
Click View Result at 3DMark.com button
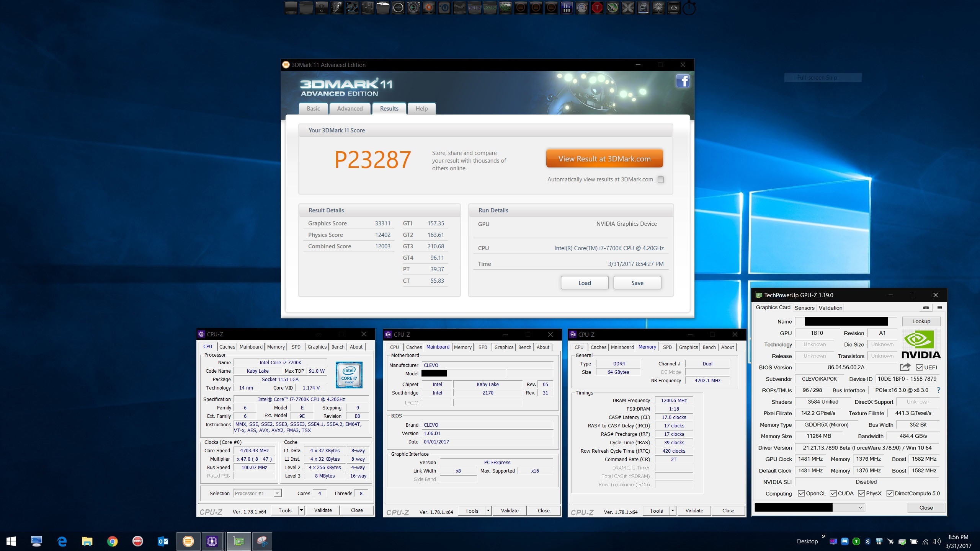(604, 159)
